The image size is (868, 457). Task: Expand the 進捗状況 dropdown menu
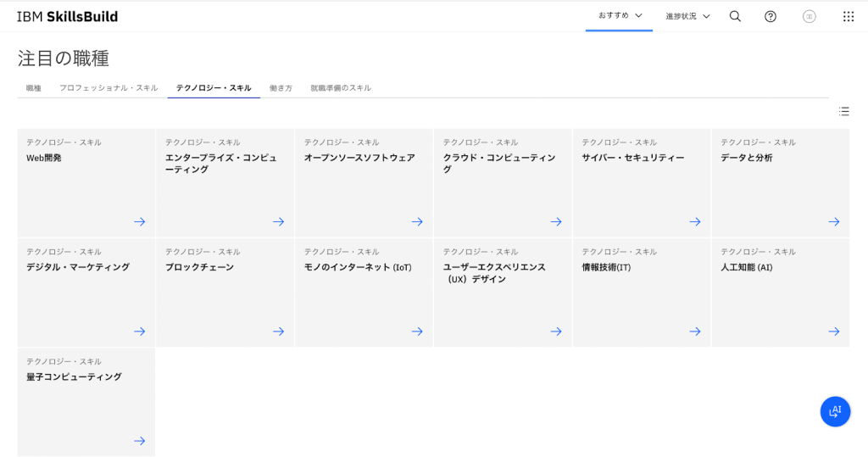point(687,16)
